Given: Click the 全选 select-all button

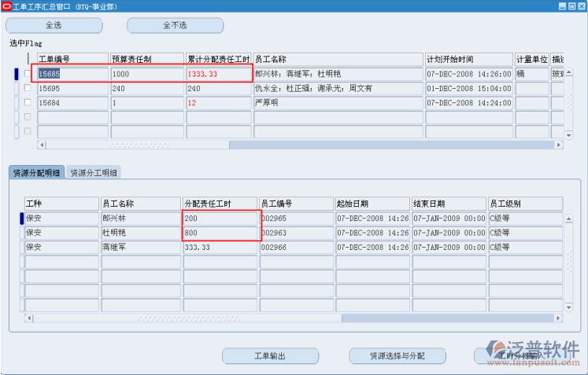Looking at the screenshot, I should pyautogui.click(x=54, y=25).
